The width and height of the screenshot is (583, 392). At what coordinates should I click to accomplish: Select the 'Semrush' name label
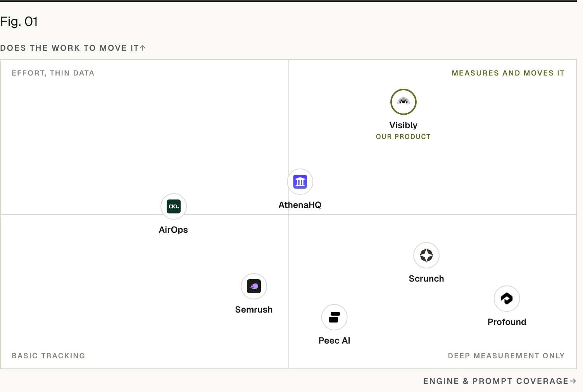(254, 309)
